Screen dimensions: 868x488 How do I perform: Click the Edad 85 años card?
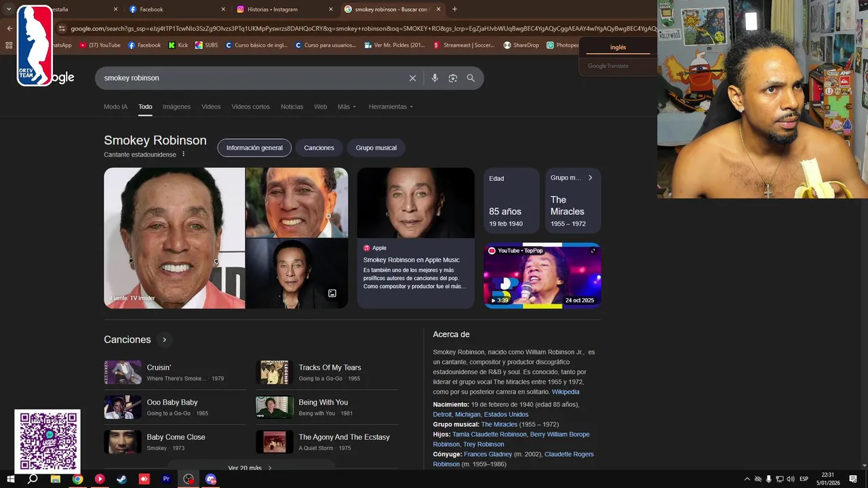pyautogui.click(x=511, y=201)
